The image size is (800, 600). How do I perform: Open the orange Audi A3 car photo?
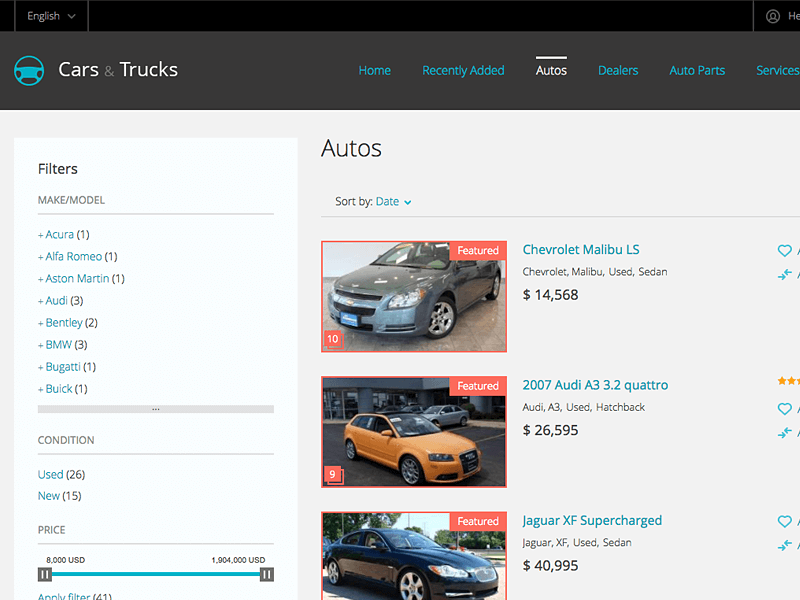click(414, 432)
